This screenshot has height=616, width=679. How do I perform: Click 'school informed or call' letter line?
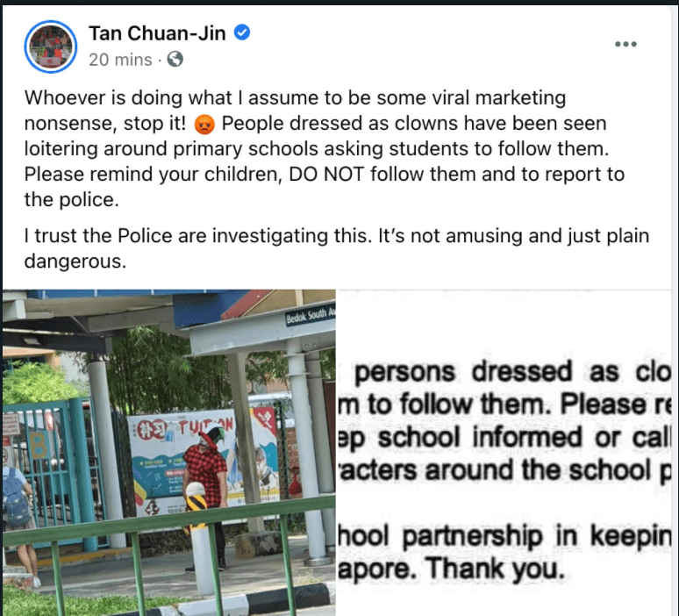pos(522,437)
